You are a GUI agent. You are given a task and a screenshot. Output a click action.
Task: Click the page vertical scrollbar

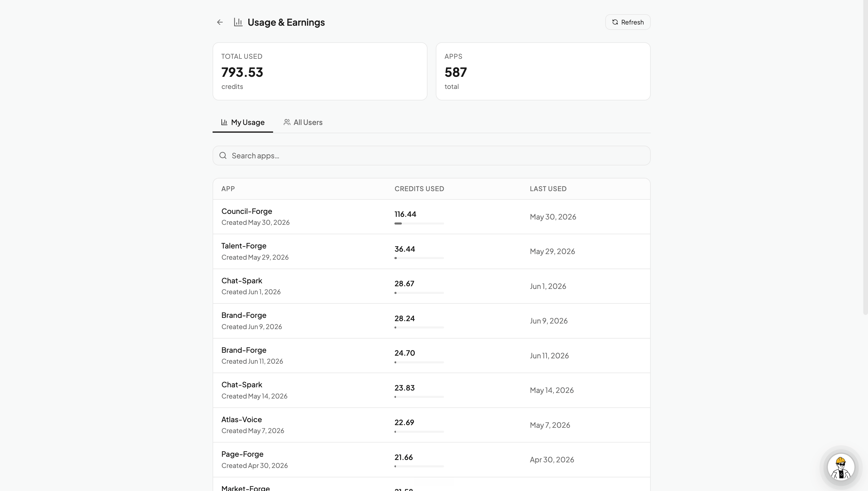[x=866, y=157]
